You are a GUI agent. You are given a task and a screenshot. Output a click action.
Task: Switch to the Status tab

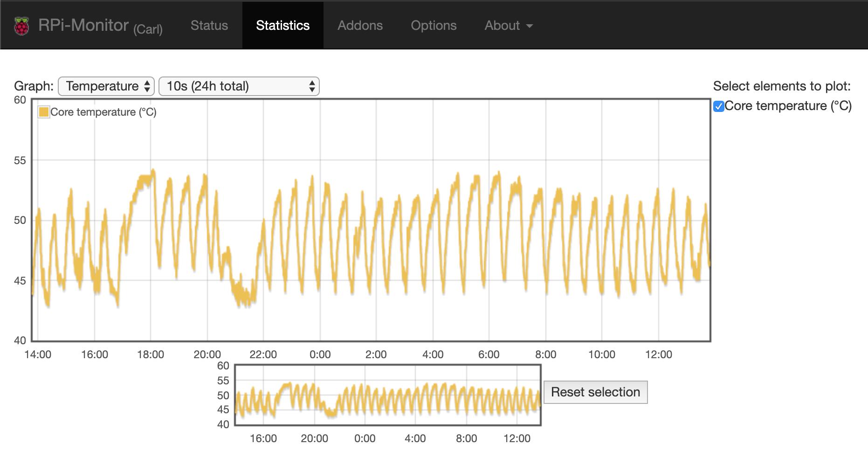point(209,25)
